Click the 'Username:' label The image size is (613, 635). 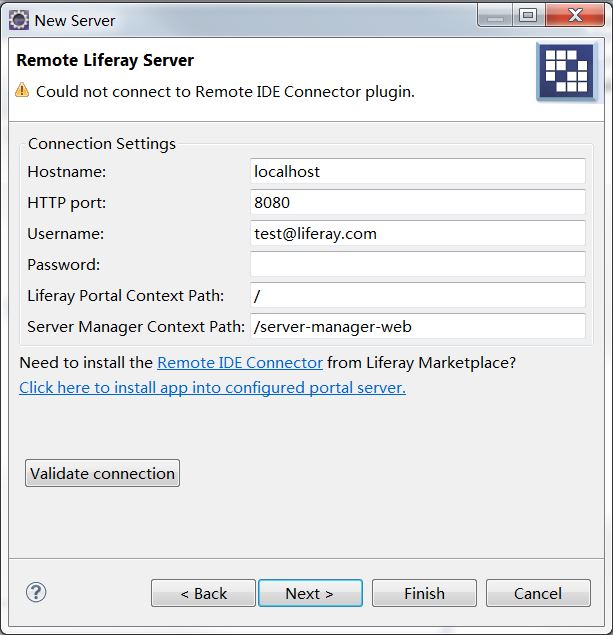[x=65, y=234]
